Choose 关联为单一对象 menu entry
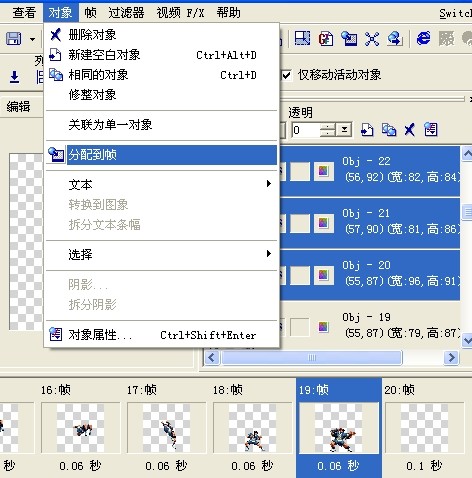 (x=161, y=125)
